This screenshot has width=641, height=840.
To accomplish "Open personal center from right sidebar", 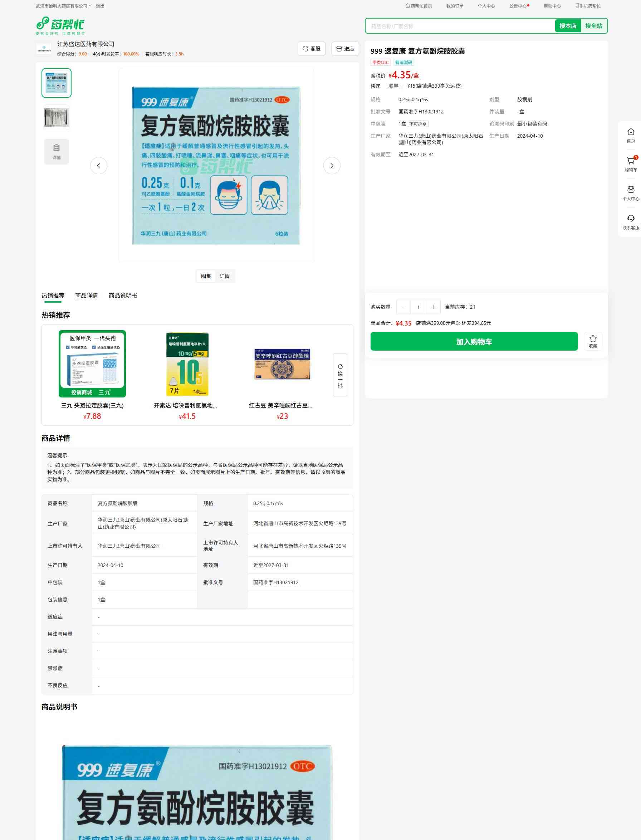I will (x=630, y=193).
